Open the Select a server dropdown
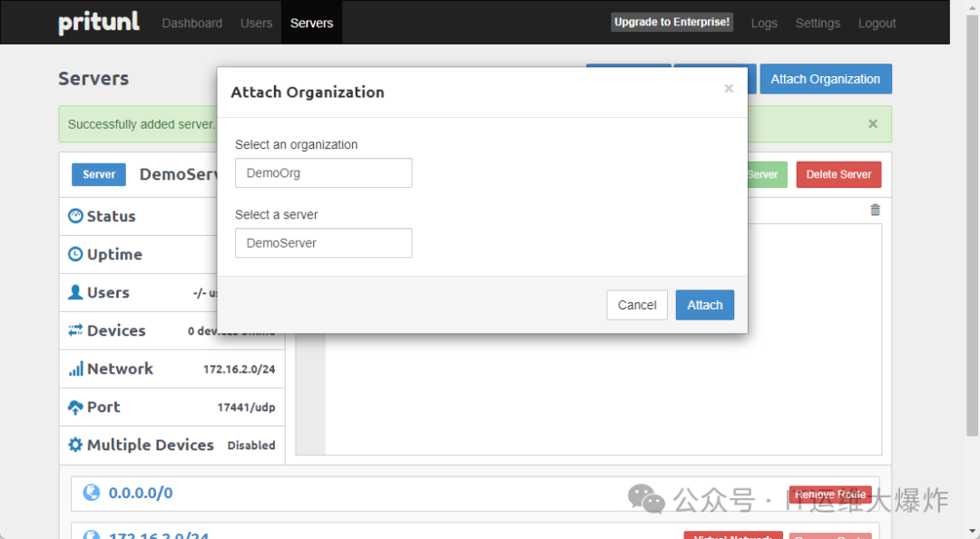This screenshot has height=539, width=980. [323, 243]
